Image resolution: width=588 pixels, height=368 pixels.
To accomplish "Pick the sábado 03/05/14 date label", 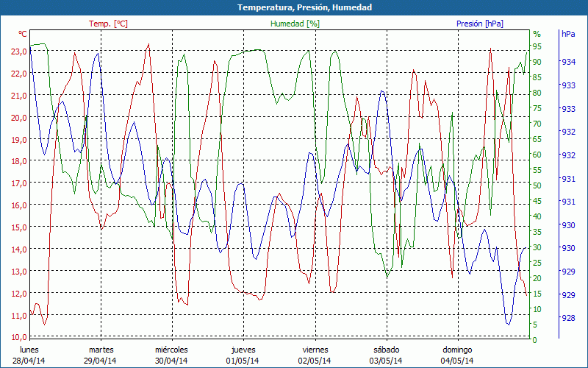I will coord(386,355).
